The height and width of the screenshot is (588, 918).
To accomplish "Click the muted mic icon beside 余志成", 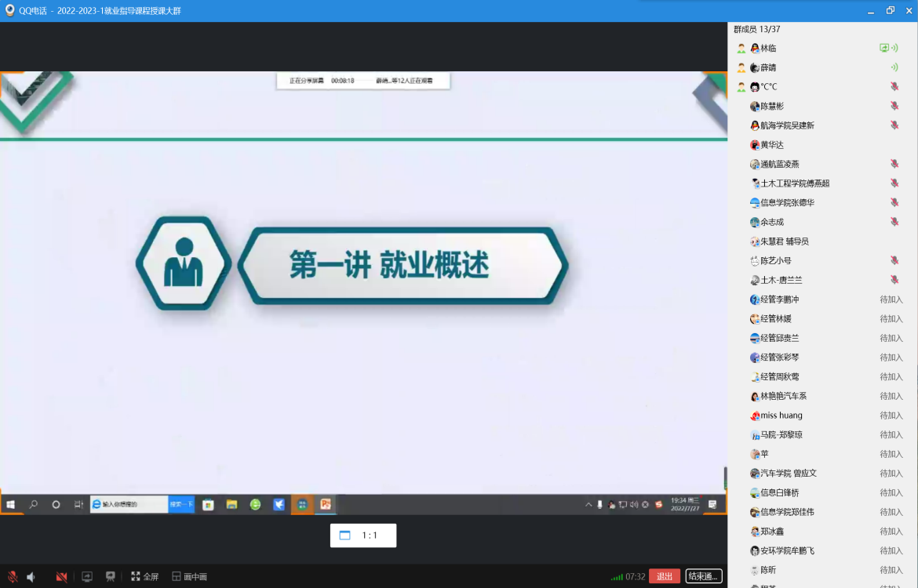I will (894, 222).
